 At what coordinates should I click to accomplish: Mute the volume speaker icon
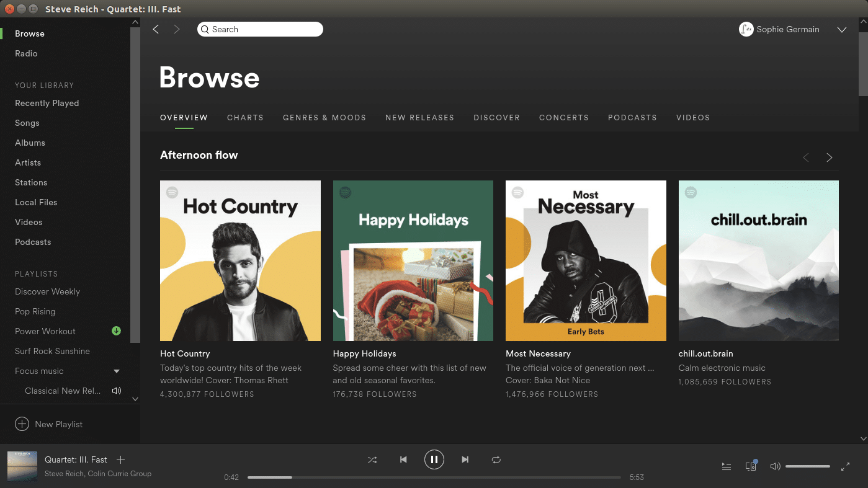click(x=775, y=466)
